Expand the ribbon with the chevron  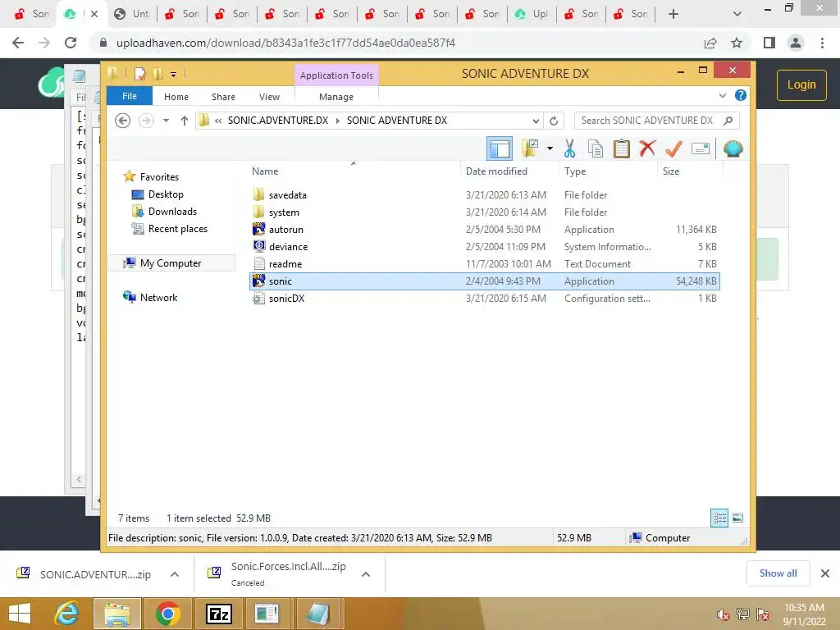click(723, 95)
